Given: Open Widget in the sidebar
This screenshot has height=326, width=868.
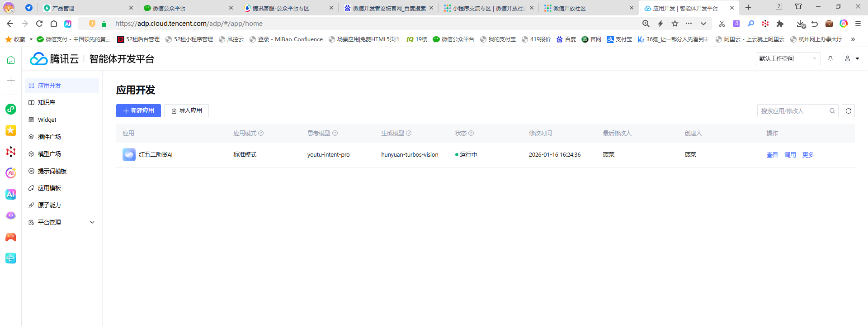Looking at the screenshot, I should tap(62, 120).
